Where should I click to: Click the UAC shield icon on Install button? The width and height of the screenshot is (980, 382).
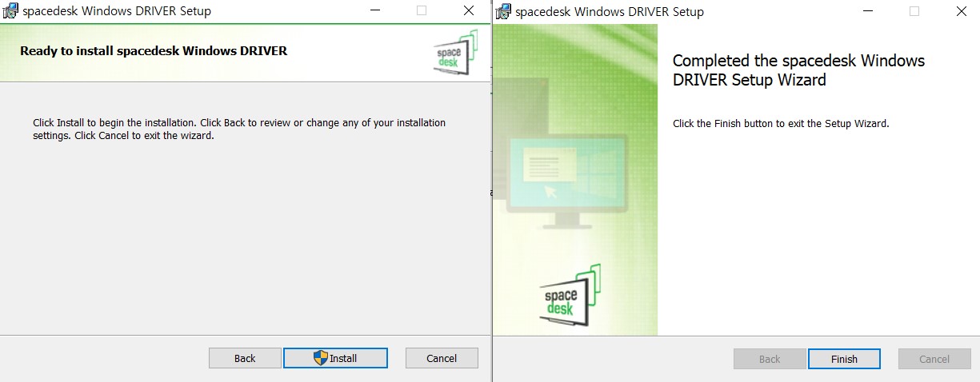point(321,358)
